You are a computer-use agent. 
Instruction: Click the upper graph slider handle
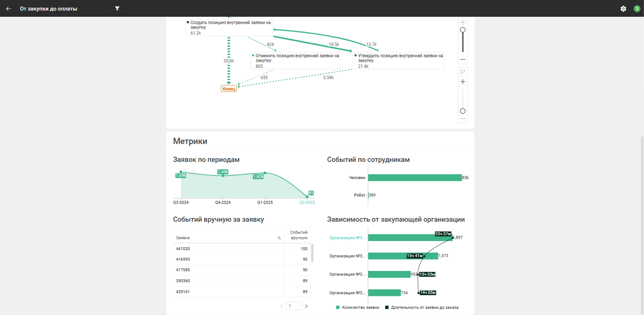point(463,30)
